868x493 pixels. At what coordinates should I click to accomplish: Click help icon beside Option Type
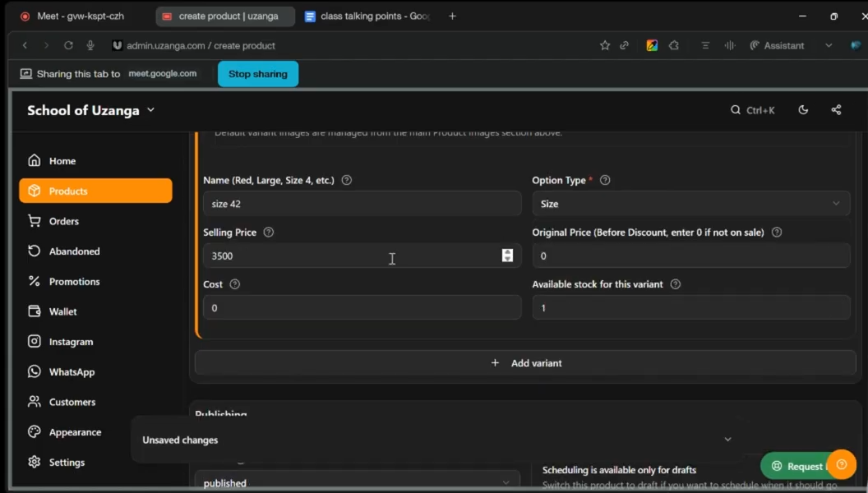coord(605,181)
